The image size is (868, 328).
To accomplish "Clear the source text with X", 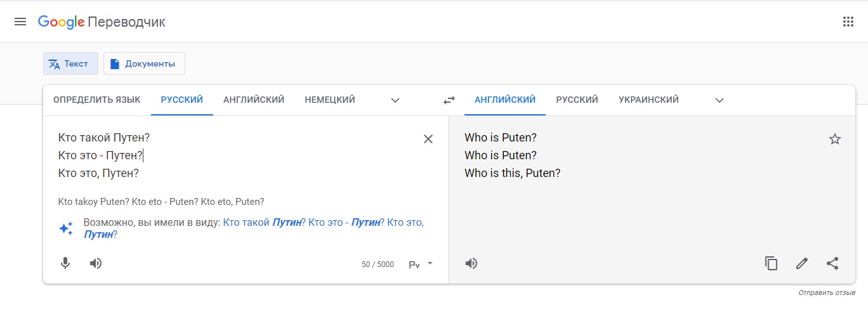I will 428,139.
